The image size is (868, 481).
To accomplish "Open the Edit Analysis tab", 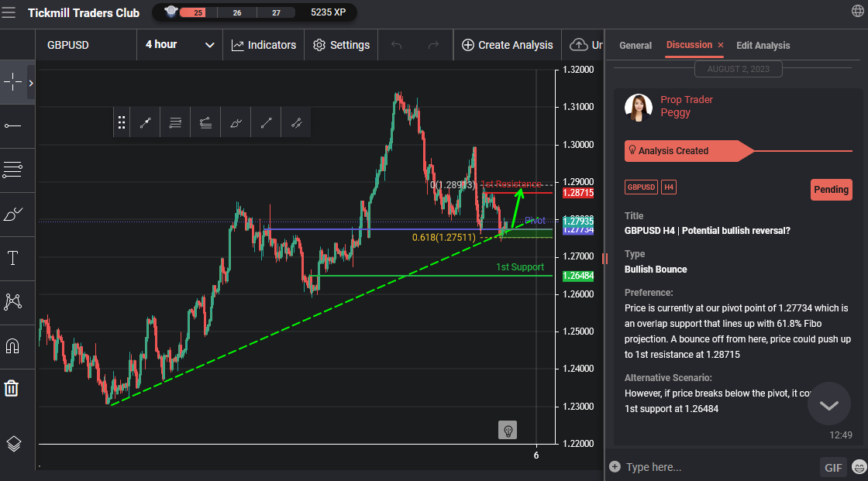I will (763, 46).
